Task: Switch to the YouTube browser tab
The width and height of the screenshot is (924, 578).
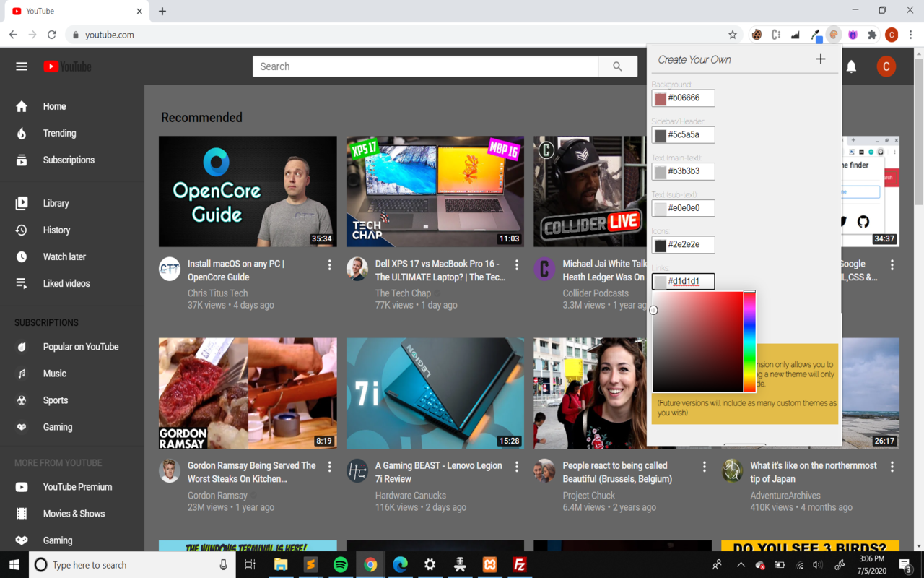Action: [72, 11]
